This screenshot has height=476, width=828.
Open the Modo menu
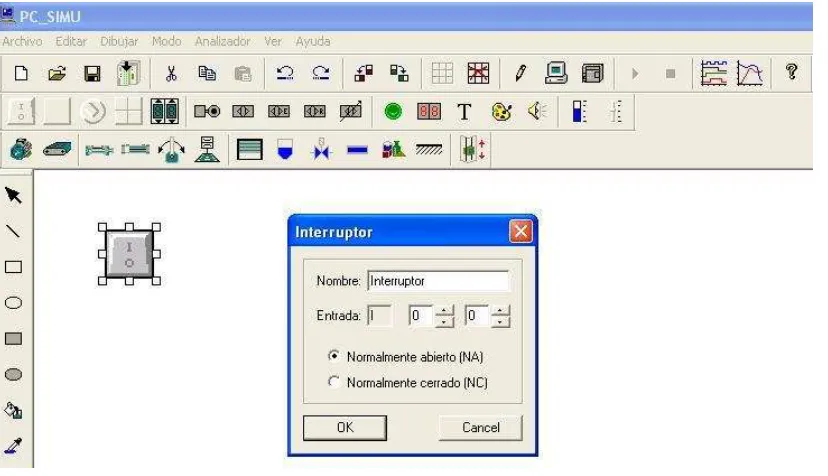click(x=166, y=41)
